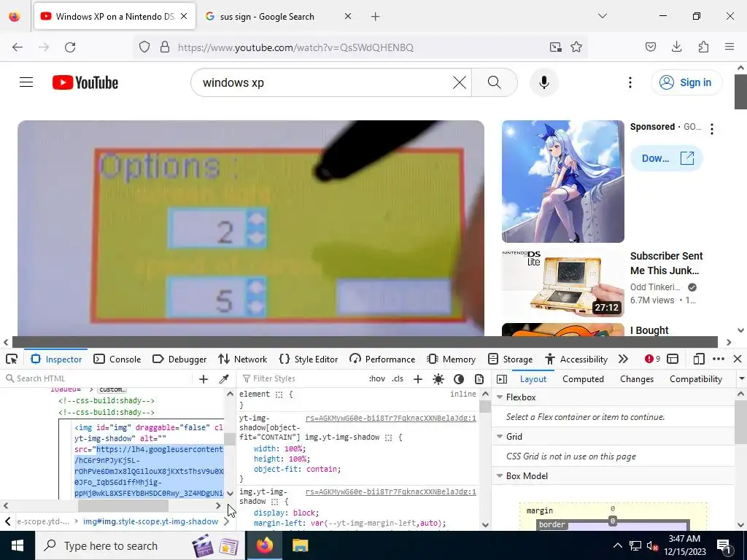Click the error count badge in devtools
The height and width of the screenshot is (560, 747).
pos(652,359)
